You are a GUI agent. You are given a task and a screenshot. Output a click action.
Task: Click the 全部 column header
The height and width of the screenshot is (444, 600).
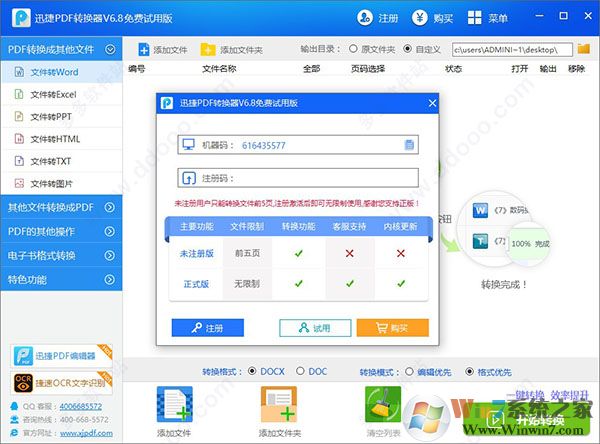(311, 69)
